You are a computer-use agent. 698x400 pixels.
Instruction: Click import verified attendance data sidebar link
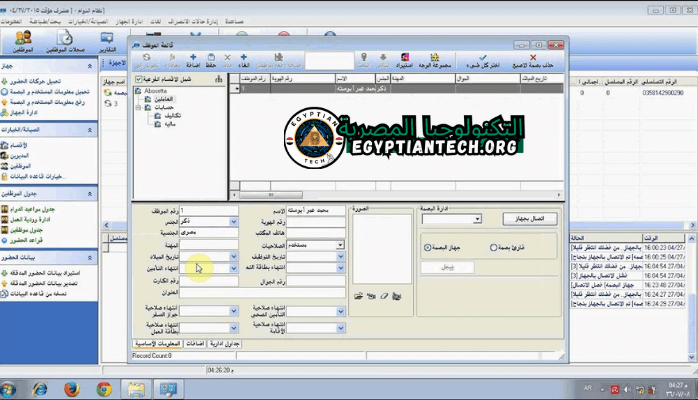click(x=45, y=273)
